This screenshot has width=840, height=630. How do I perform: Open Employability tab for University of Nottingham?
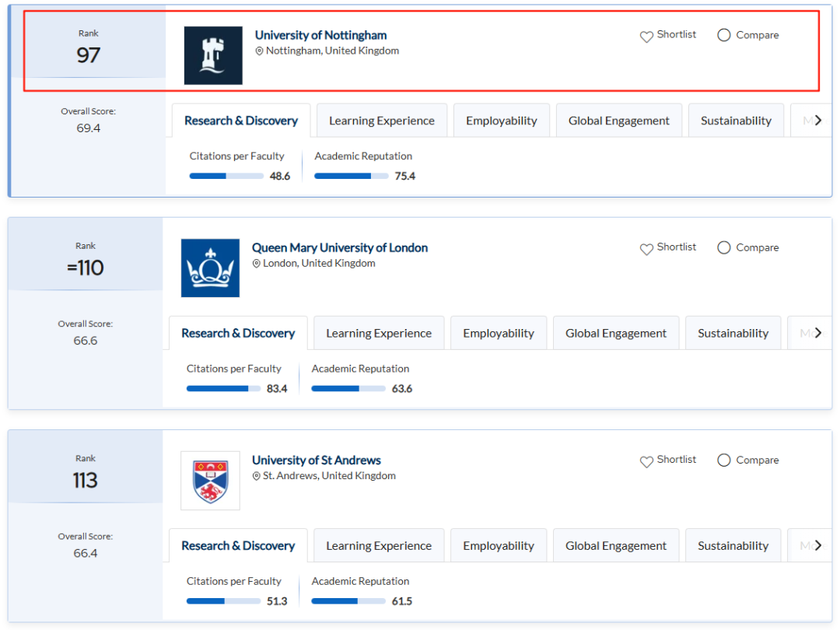pos(502,121)
